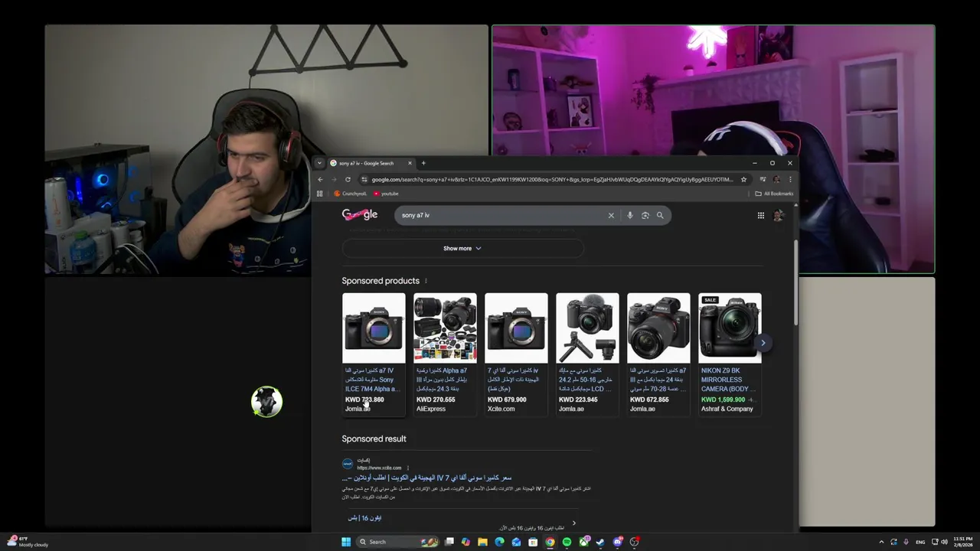The image size is (980, 551).
Task: Open the youtube bookmark
Action: (386, 194)
